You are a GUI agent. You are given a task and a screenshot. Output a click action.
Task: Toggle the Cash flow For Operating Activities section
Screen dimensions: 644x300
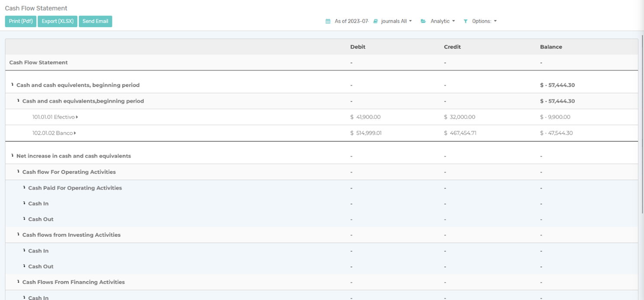click(x=69, y=172)
